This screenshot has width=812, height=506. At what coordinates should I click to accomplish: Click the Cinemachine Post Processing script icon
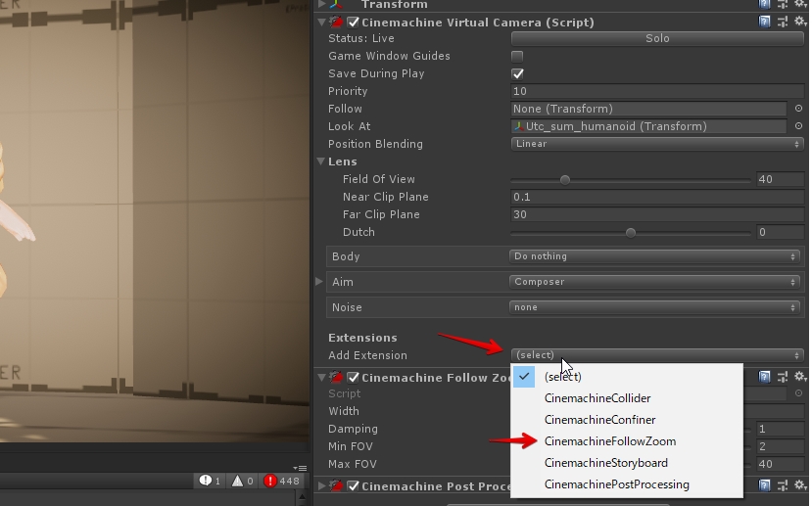pyautogui.click(x=336, y=485)
